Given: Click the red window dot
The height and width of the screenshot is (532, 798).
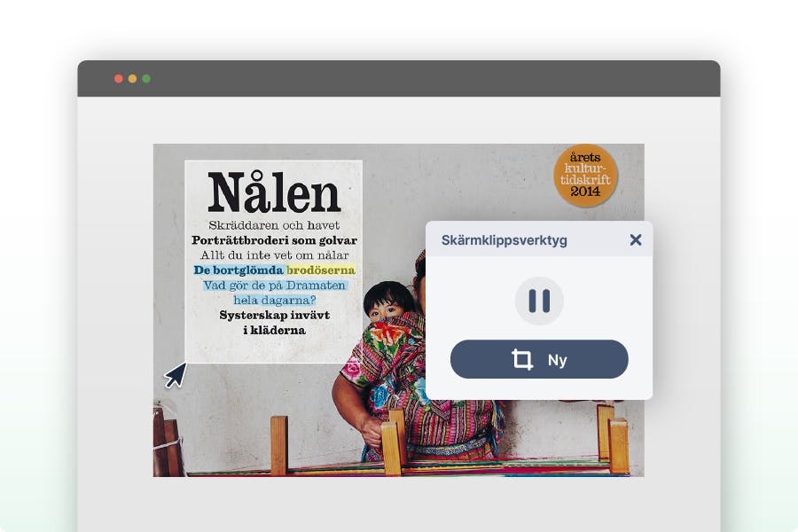Looking at the screenshot, I should (119, 78).
